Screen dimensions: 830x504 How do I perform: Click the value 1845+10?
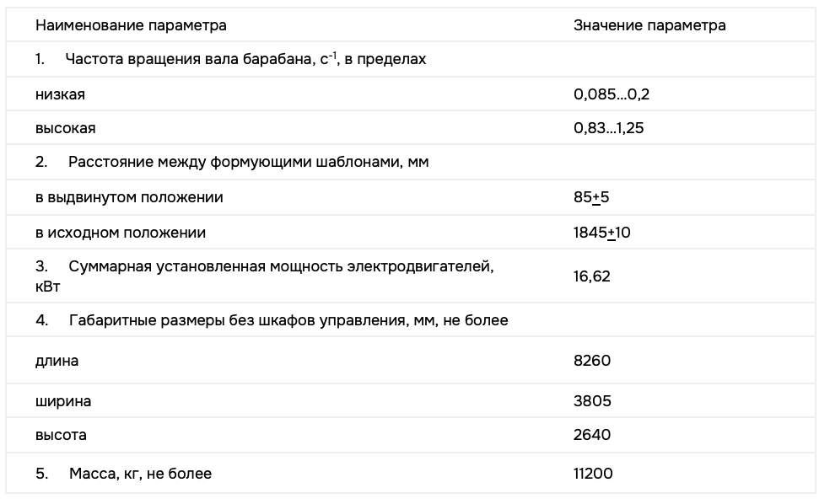point(601,232)
